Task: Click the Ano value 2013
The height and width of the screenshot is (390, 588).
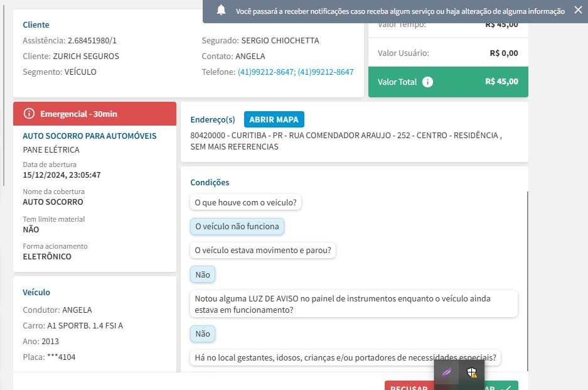Action: pos(50,341)
